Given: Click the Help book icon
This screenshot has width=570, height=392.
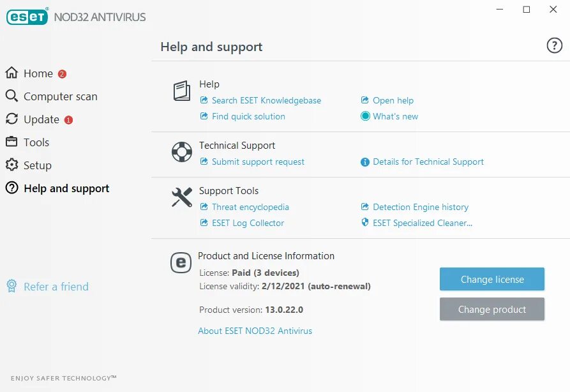Looking at the screenshot, I should (x=182, y=91).
